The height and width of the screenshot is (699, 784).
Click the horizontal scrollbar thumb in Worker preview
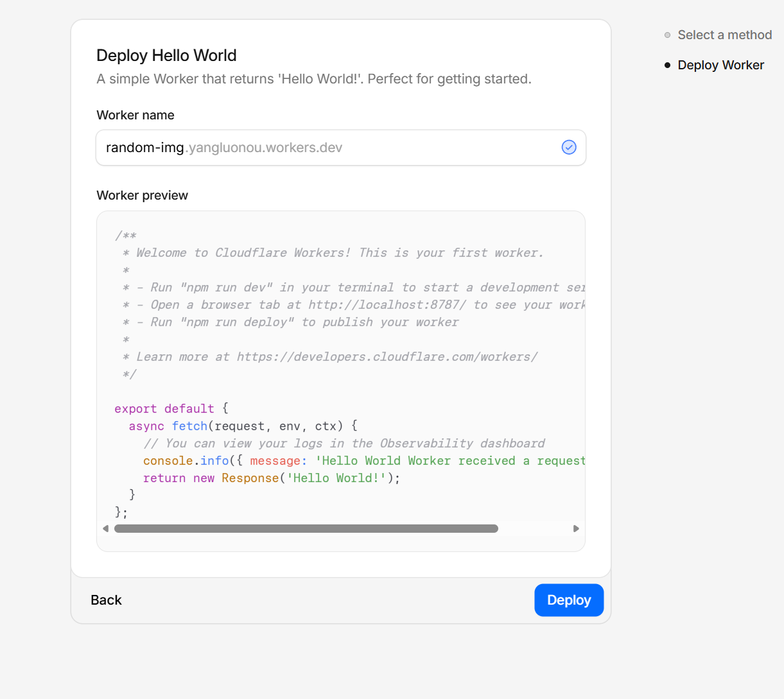[306, 529]
